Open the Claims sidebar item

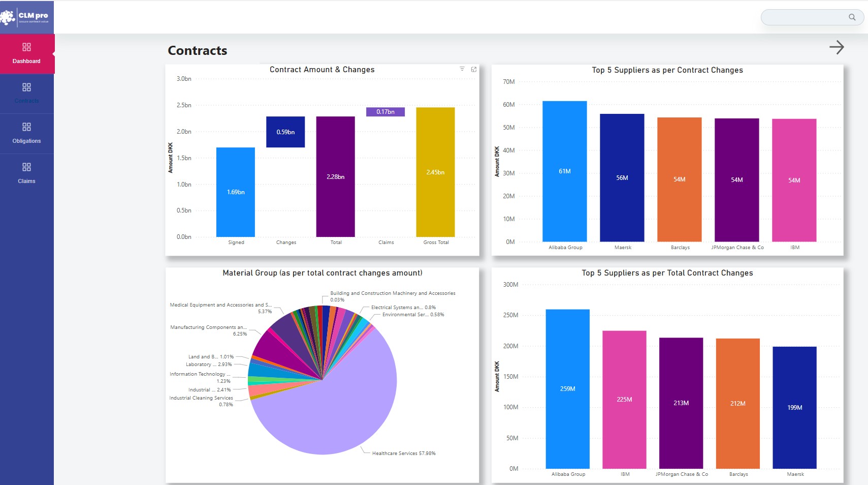pos(26,174)
